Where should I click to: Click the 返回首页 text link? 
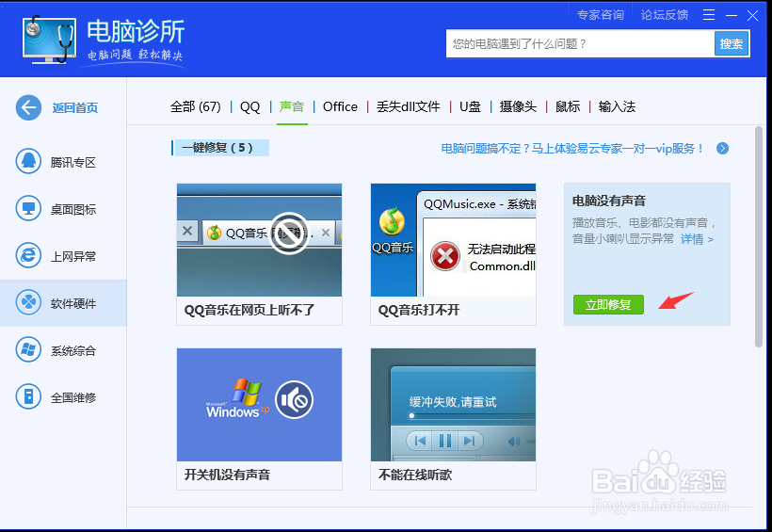pos(74,108)
